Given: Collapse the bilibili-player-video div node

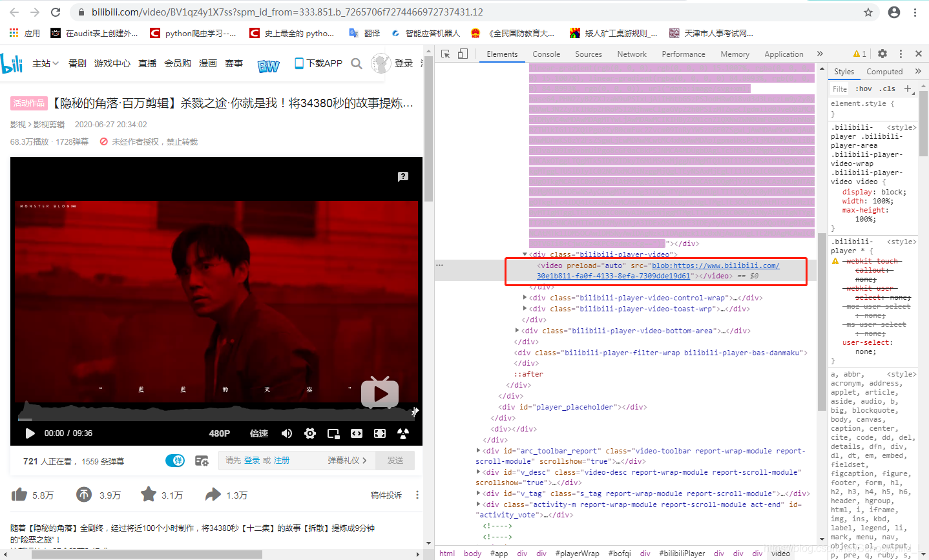Looking at the screenshot, I should [525, 254].
